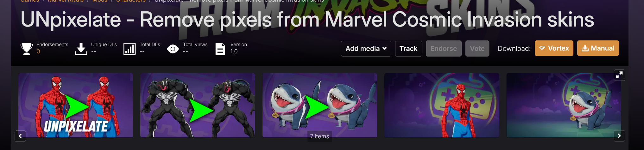Click the Total DLs bar chart icon
The height and width of the screenshot is (150, 644).
pos(129,49)
